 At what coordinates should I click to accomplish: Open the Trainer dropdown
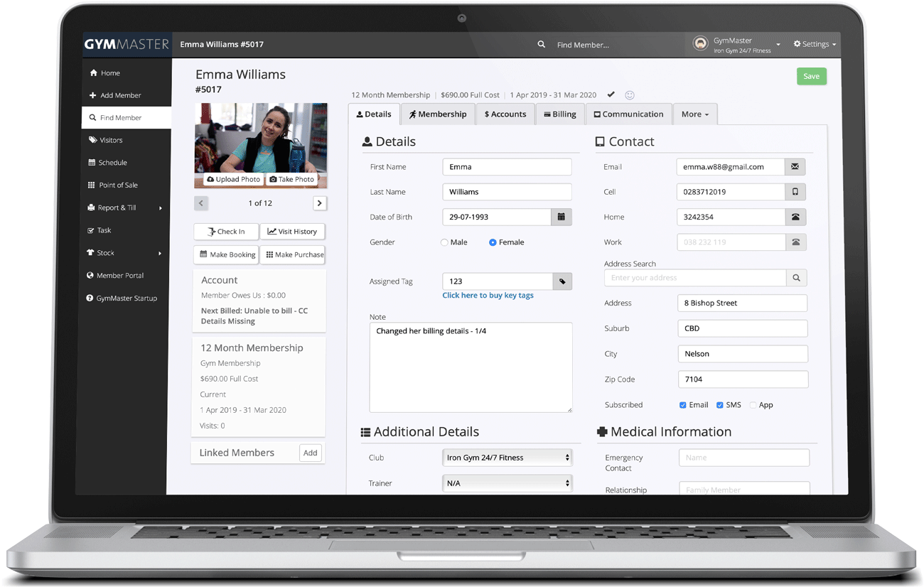click(507, 483)
